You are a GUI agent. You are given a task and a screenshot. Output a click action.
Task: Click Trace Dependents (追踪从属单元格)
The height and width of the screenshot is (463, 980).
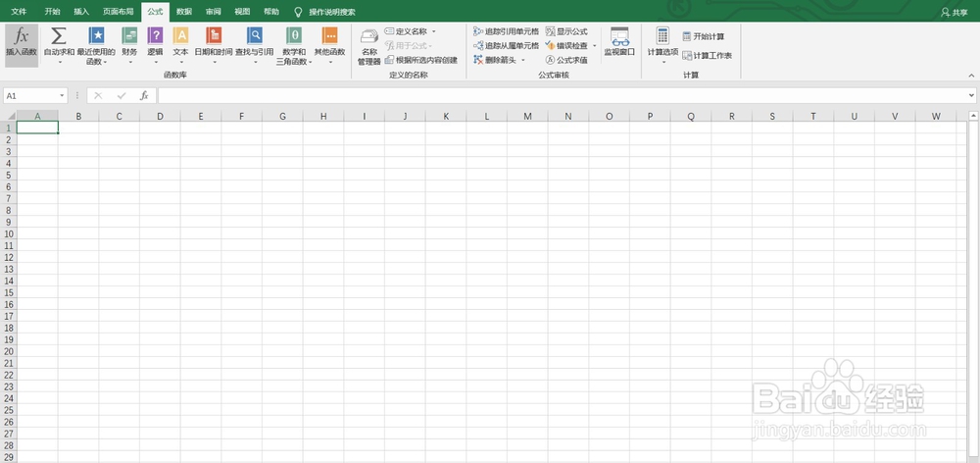pyautogui.click(x=507, y=46)
